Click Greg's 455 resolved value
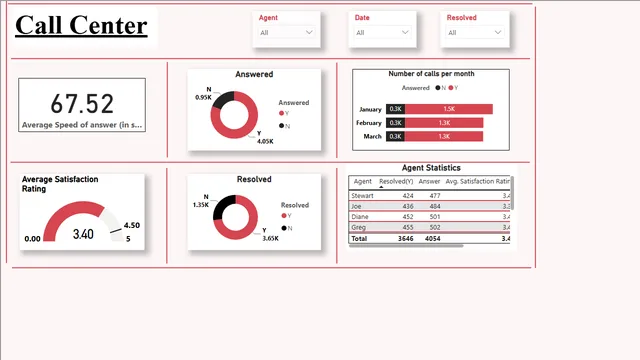640x360 pixels. point(408,227)
